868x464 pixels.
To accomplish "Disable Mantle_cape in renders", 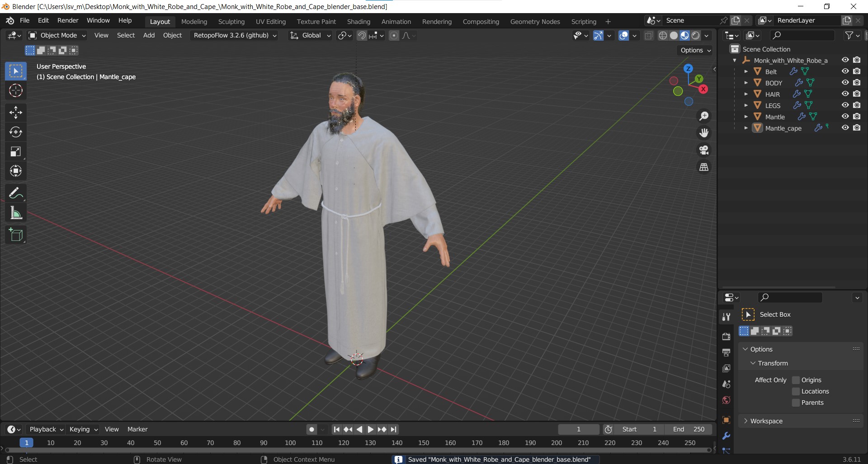I will click(857, 128).
